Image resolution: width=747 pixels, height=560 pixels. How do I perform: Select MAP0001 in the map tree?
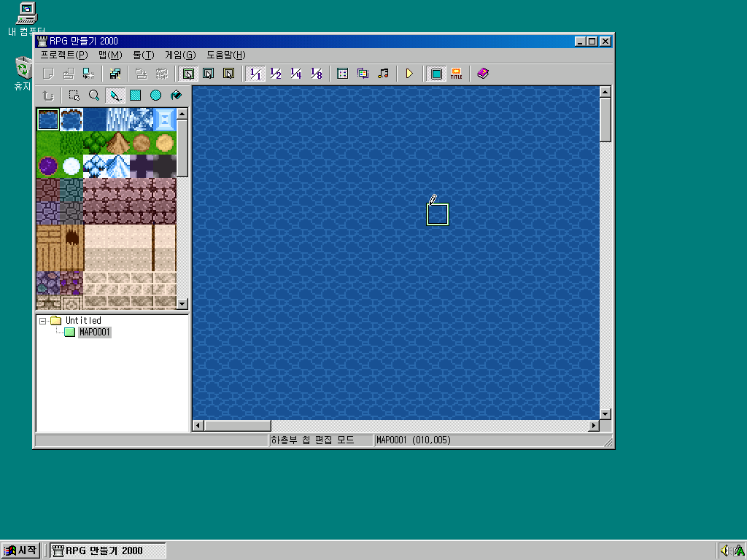pos(95,332)
